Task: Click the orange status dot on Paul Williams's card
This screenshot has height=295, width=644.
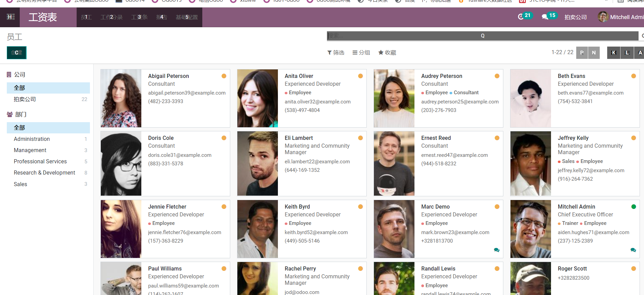Action: click(x=224, y=268)
